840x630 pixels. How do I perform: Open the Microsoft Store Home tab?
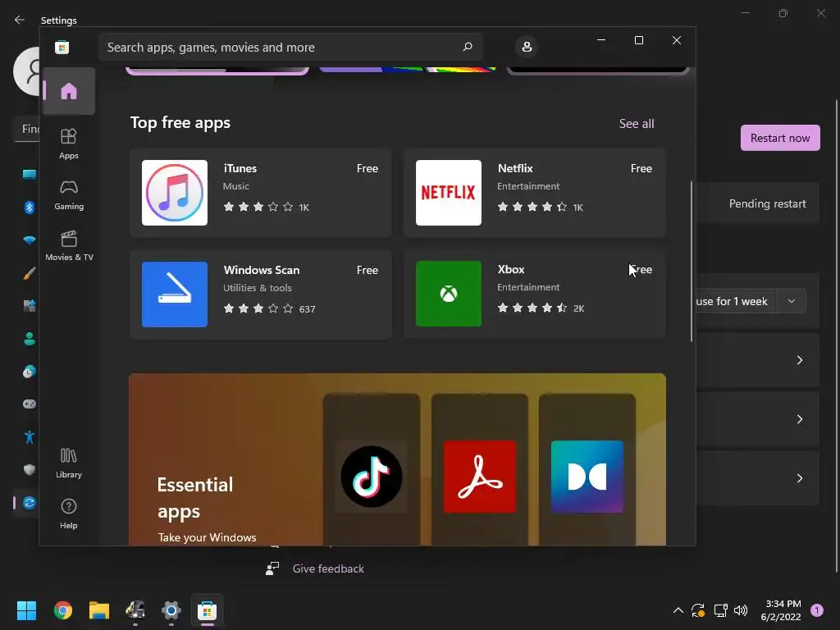(69, 91)
